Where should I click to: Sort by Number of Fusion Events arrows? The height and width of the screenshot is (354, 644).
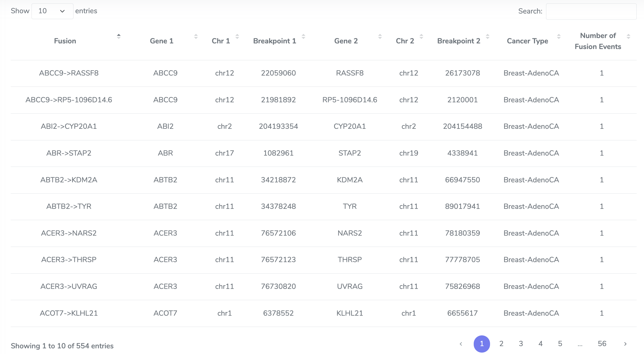pos(629,36)
